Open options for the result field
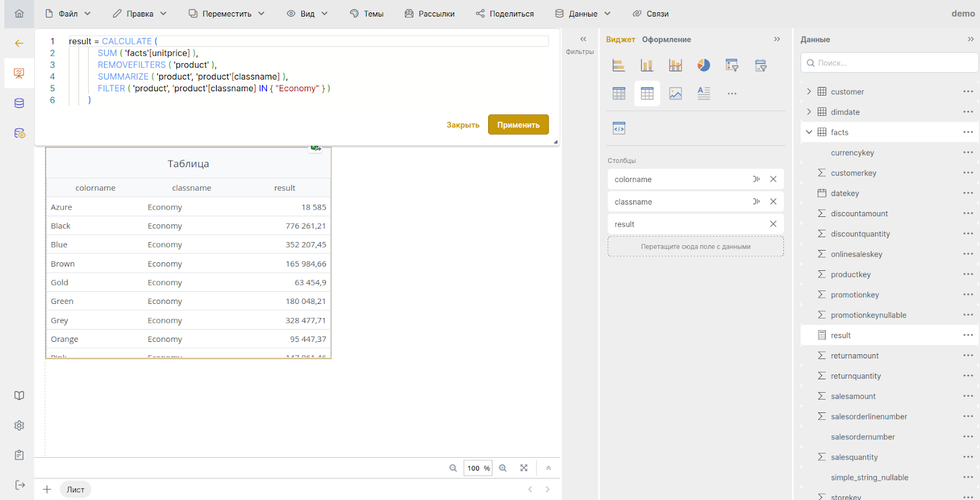The image size is (980, 500). [x=968, y=335]
